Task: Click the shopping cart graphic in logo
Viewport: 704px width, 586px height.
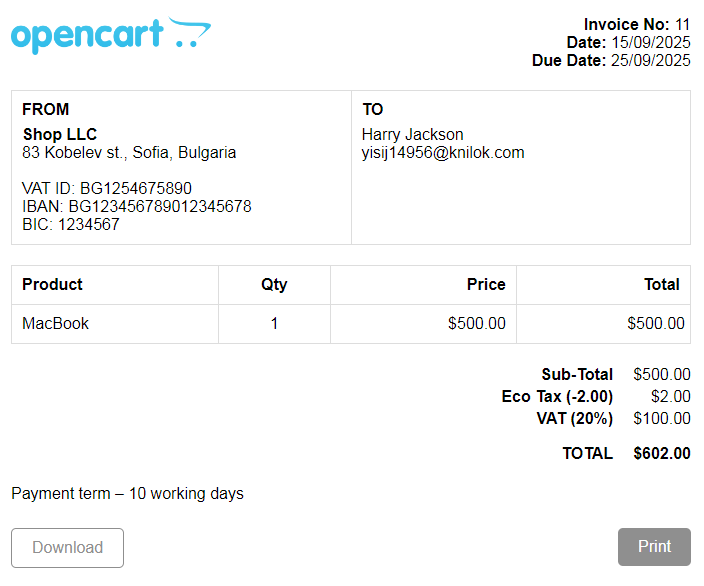Action: [x=189, y=32]
